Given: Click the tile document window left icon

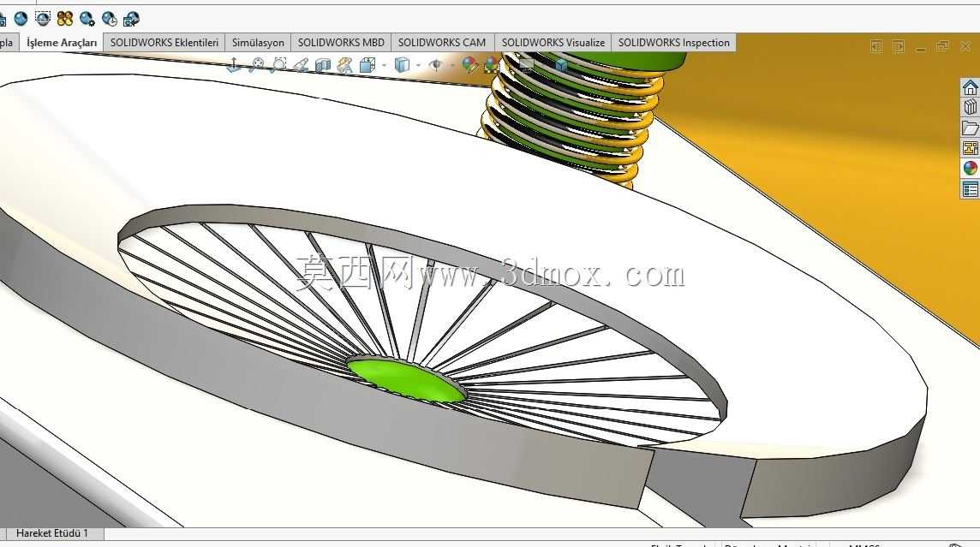Looking at the screenshot, I should pyautogui.click(x=876, y=47).
